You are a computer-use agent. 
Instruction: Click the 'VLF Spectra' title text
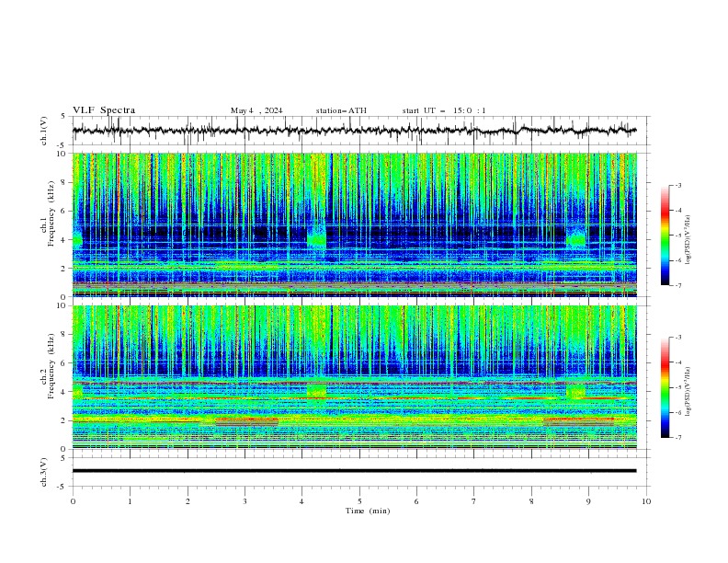click(x=104, y=110)
